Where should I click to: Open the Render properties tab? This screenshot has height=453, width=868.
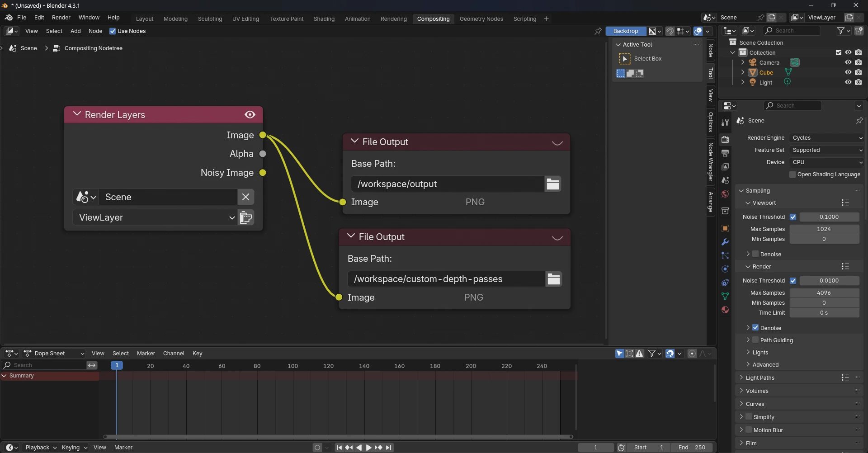point(725,139)
